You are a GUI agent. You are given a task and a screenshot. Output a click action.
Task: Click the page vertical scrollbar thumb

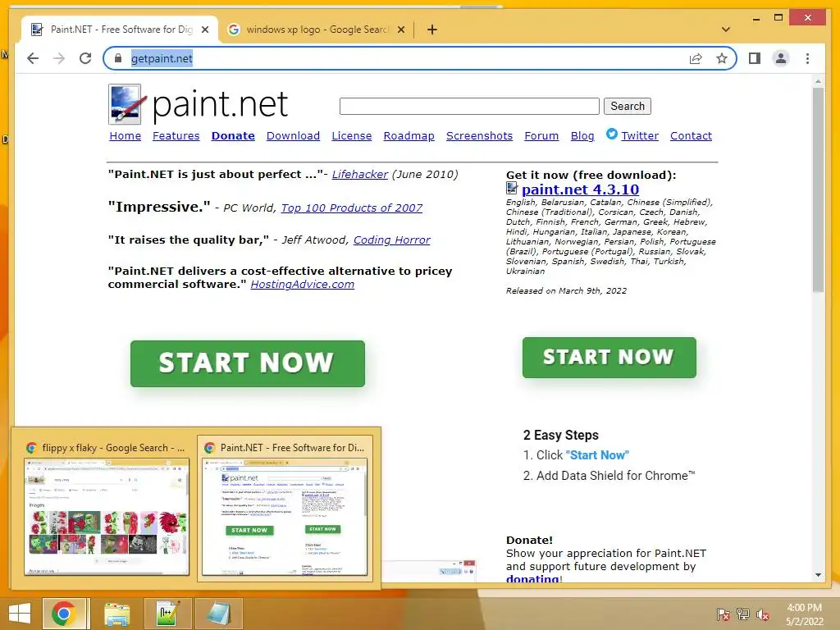(x=818, y=189)
